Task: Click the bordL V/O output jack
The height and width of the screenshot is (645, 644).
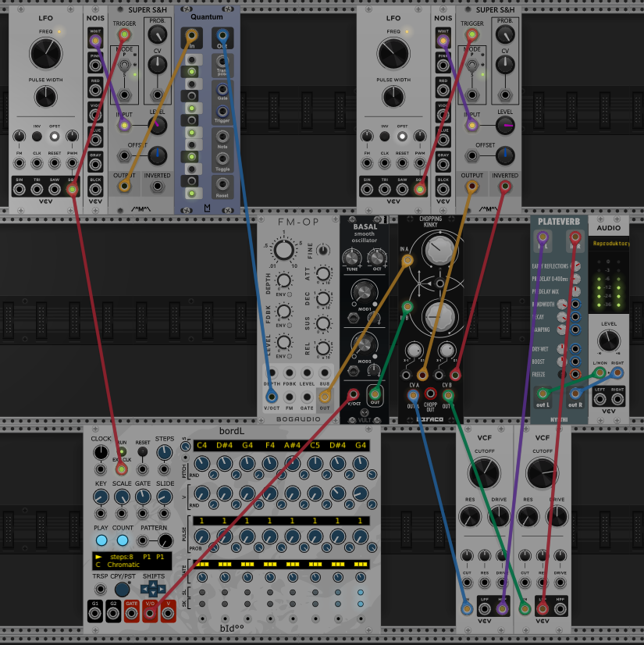Action: coord(150,613)
